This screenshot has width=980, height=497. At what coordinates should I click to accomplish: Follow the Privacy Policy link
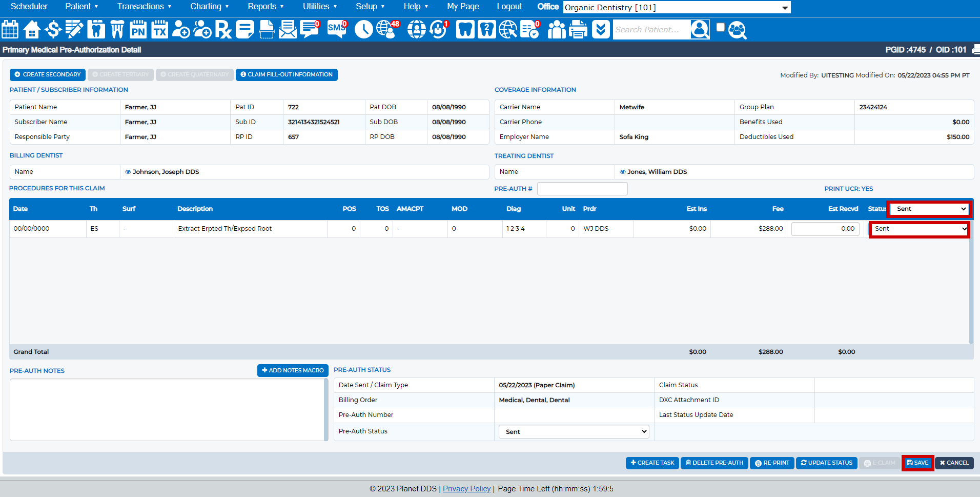tap(466, 489)
